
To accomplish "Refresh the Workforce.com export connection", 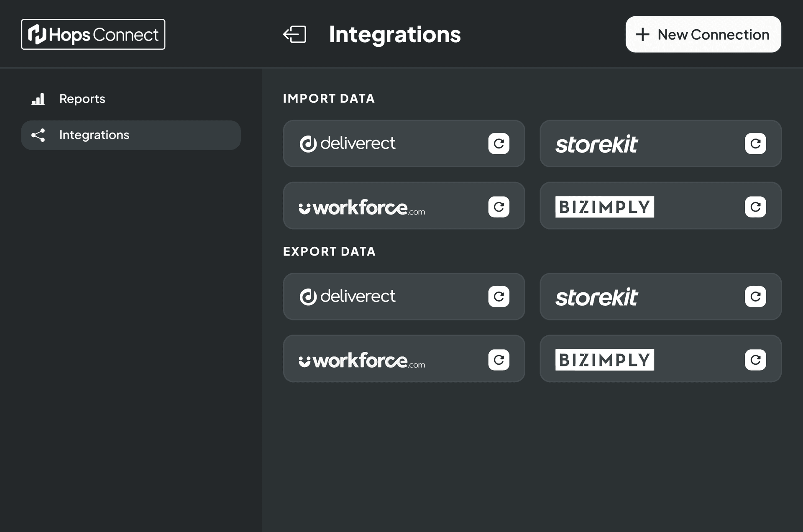I will 499,360.
